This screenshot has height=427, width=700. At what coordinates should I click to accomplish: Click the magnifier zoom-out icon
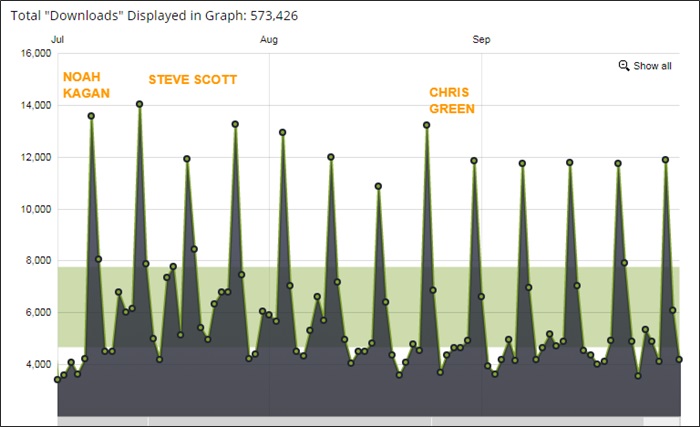(x=624, y=66)
